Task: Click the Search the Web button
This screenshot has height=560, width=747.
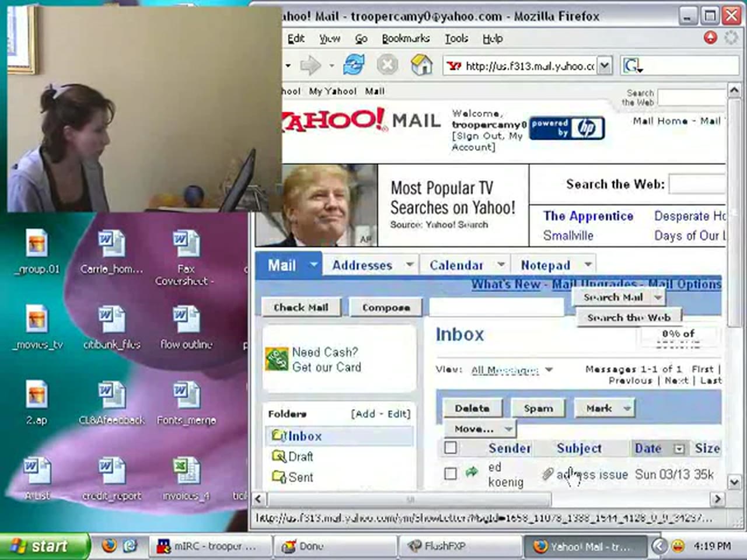Action: point(629,317)
